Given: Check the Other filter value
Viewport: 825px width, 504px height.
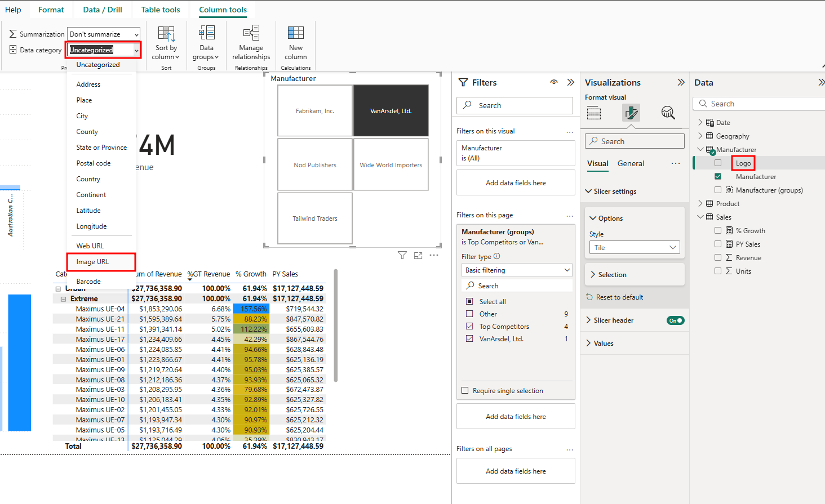Looking at the screenshot, I should 469,314.
